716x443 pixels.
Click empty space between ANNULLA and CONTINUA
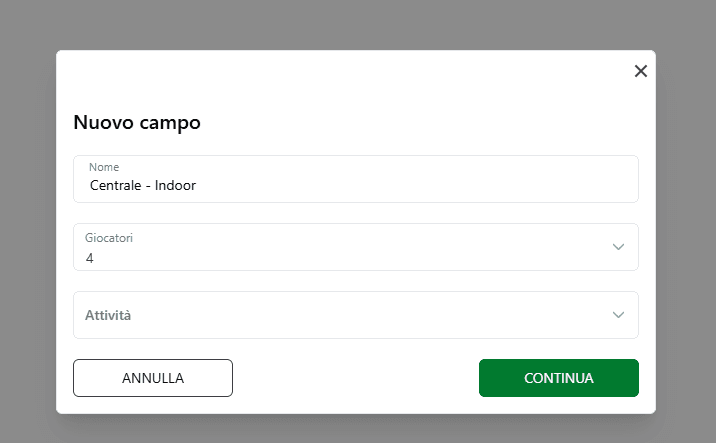(x=355, y=378)
